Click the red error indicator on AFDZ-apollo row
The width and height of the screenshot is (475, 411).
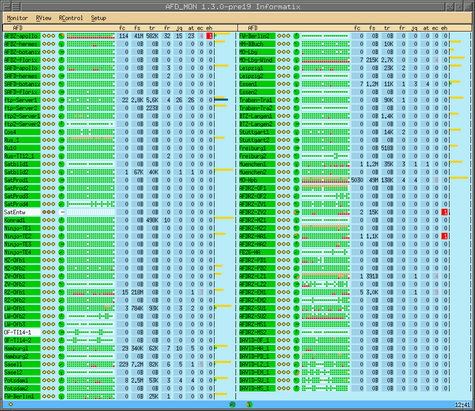[x=209, y=36]
